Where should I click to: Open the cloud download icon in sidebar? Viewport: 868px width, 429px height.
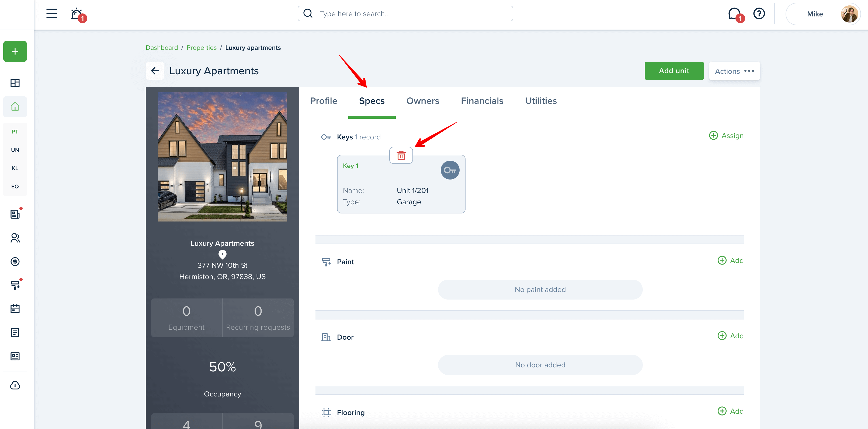click(15, 385)
